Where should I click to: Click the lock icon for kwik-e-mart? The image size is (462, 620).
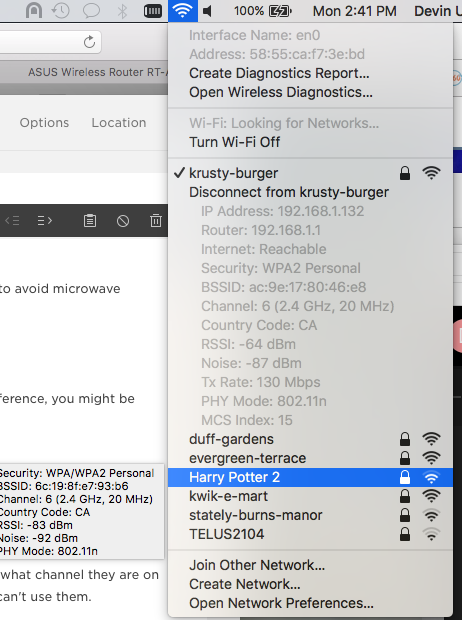(x=405, y=496)
